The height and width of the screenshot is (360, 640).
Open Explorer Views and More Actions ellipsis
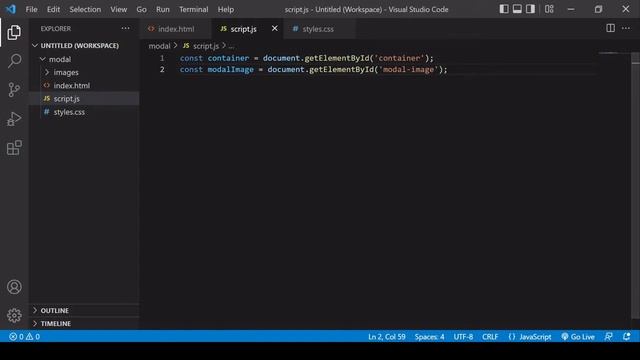125,28
